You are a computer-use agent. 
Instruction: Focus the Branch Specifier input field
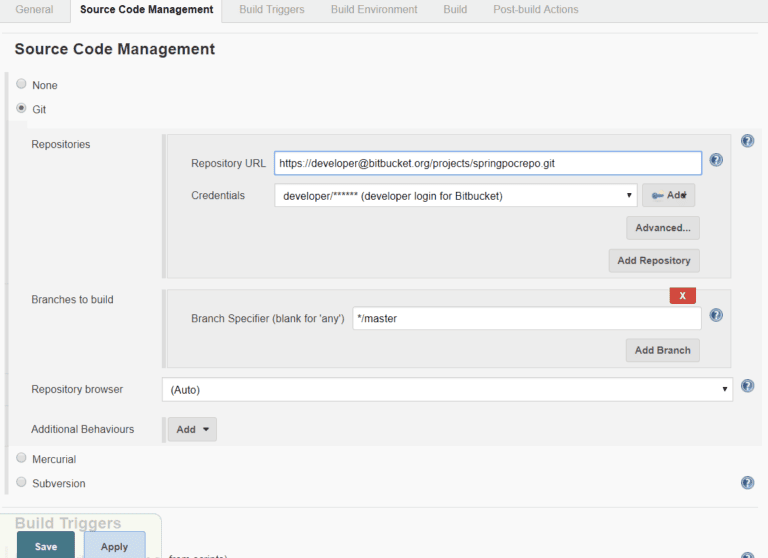[x=527, y=318]
